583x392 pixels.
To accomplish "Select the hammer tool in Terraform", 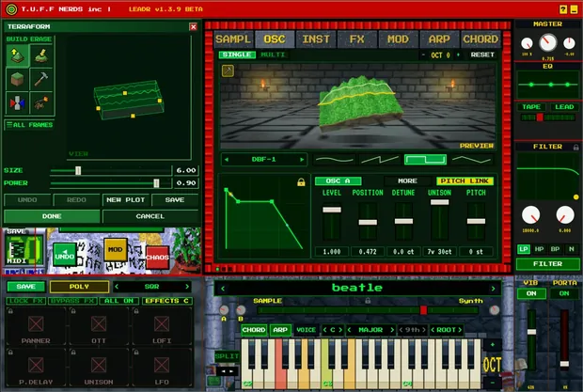I will point(40,79).
